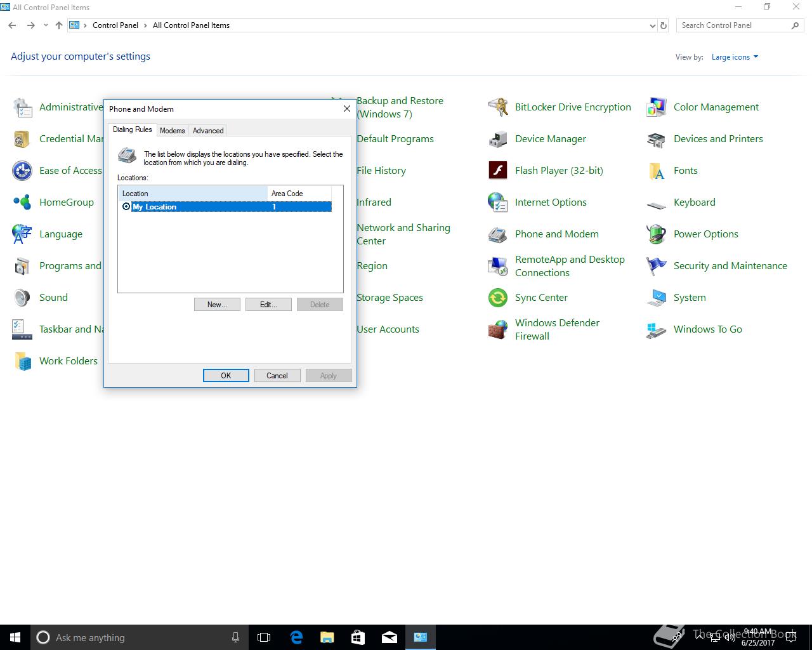812x650 pixels.
Task: Open Network and Sharing Center link
Action: click(403, 234)
